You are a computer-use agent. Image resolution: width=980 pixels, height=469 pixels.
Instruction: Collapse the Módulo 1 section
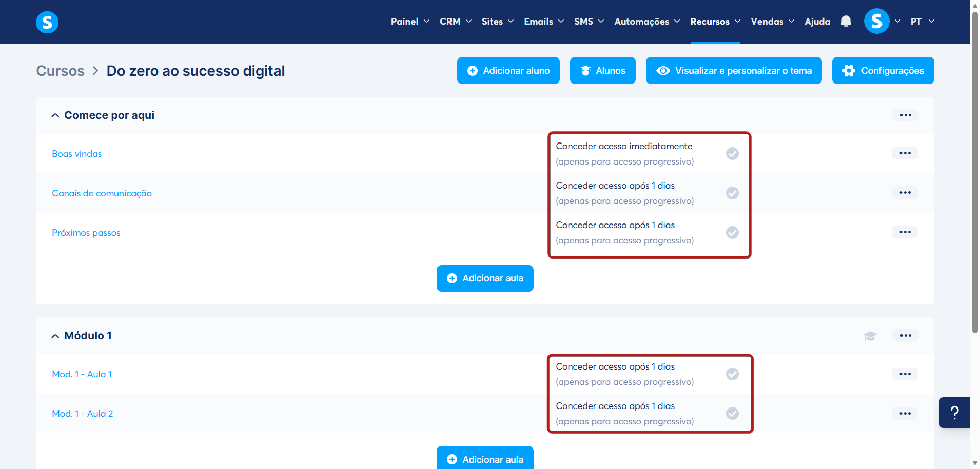click(55, 336)
